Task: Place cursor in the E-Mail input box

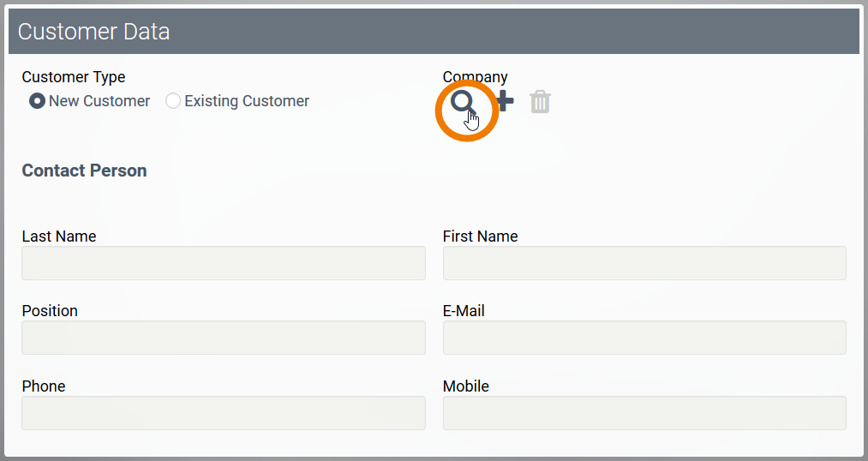Action: pos(644,338)
